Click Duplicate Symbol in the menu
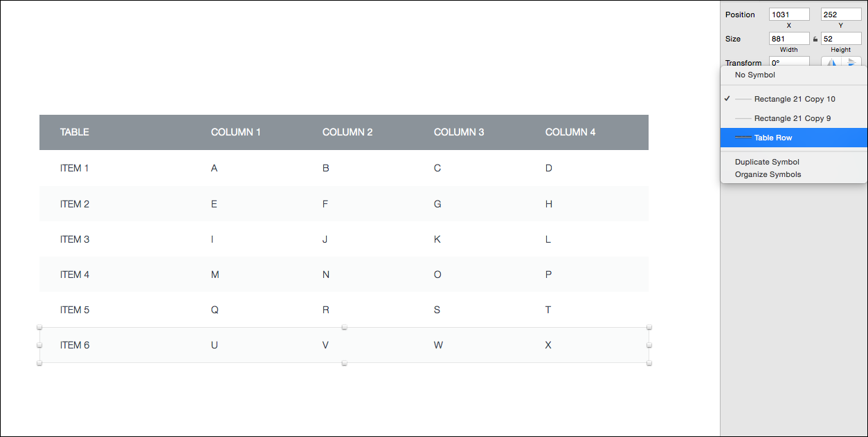 tap(767, 162)
